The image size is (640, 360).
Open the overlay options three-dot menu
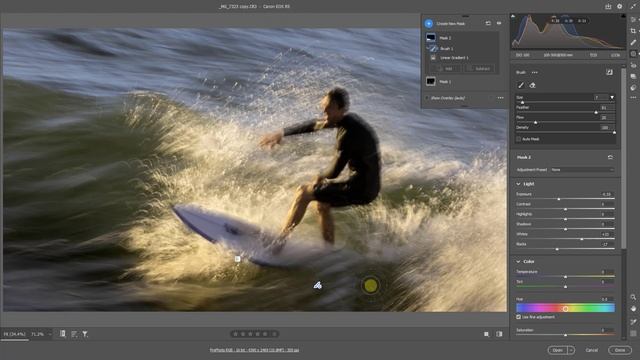(500, 98)
